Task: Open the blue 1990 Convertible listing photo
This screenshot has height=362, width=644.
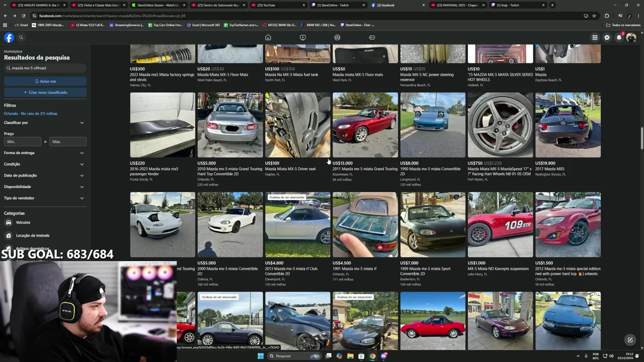Action: tap(433, 125)
